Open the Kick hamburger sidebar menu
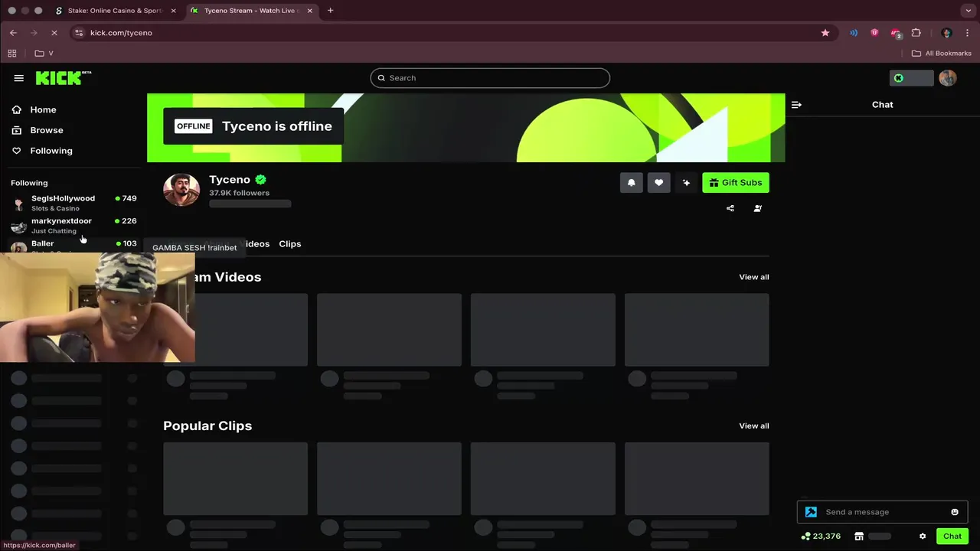Screen dimensions: 980x551 click(x=18, y=78)
